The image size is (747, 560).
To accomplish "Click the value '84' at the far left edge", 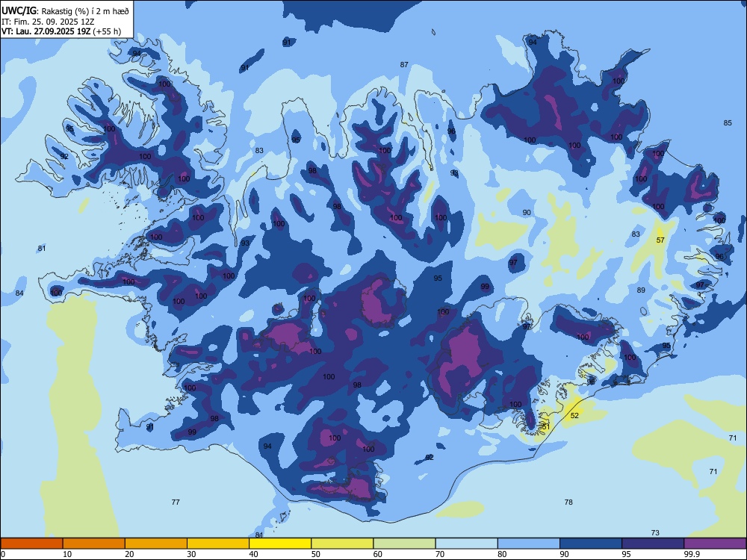I will (19, 293).
